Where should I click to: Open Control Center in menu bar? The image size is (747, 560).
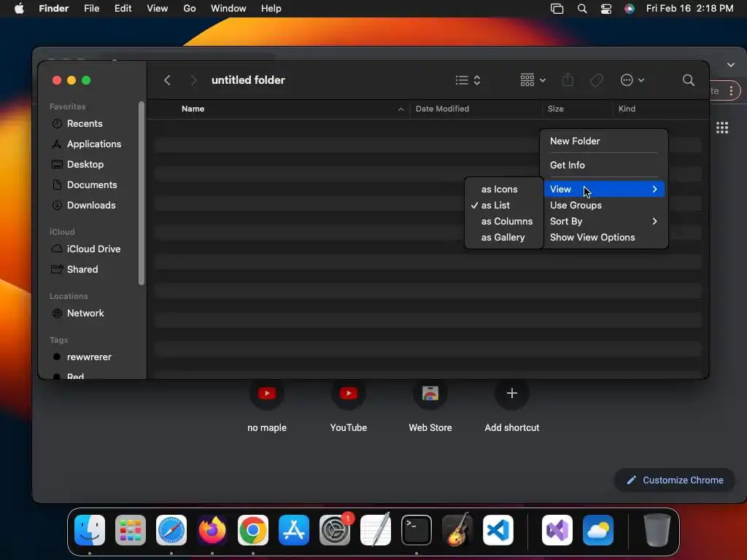click(605, 9)
